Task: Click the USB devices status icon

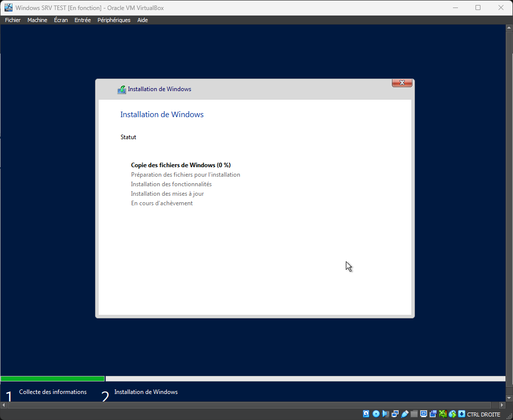Action: point(405,414)
